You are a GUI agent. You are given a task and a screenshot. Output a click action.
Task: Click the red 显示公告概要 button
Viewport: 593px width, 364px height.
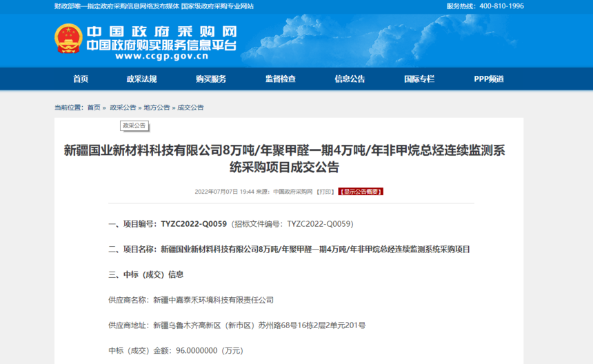[361, 192]
